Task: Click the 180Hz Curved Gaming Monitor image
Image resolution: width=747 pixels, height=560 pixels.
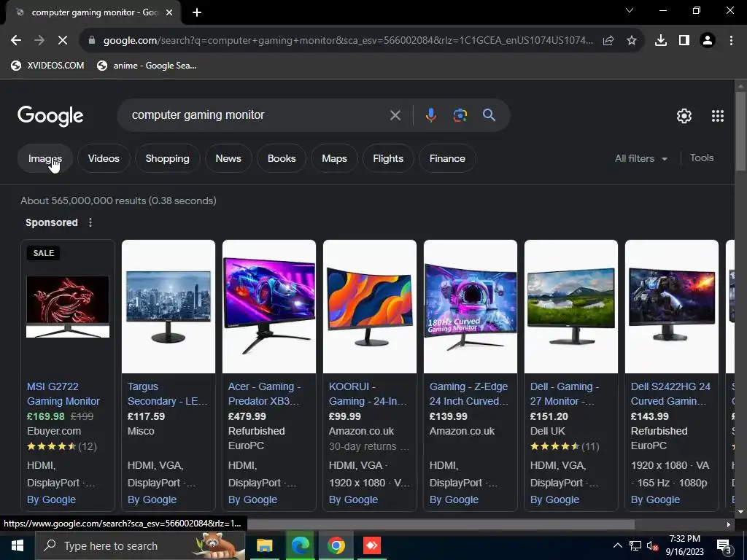Action: 471,307
